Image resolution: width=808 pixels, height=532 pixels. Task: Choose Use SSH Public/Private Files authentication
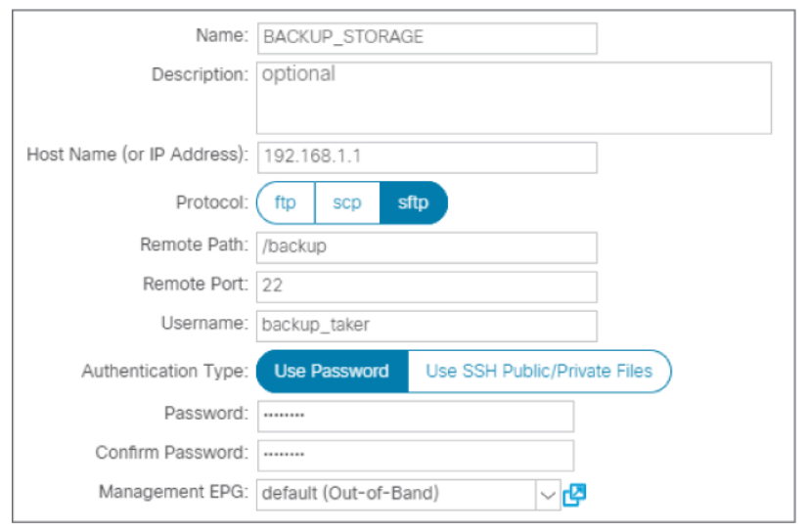pyautogui.click(x=540, y=372)
